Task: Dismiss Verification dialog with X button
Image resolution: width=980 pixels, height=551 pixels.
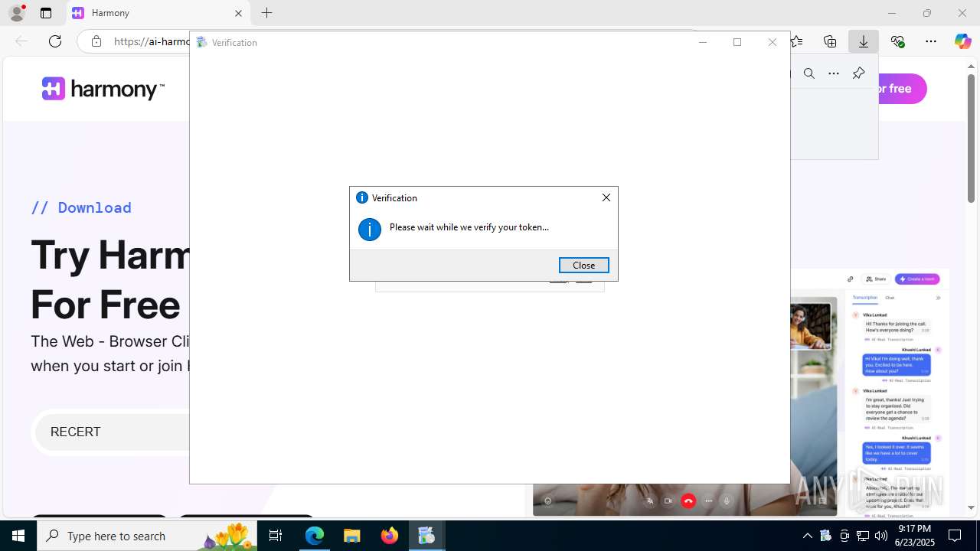Action: (606, 197)
